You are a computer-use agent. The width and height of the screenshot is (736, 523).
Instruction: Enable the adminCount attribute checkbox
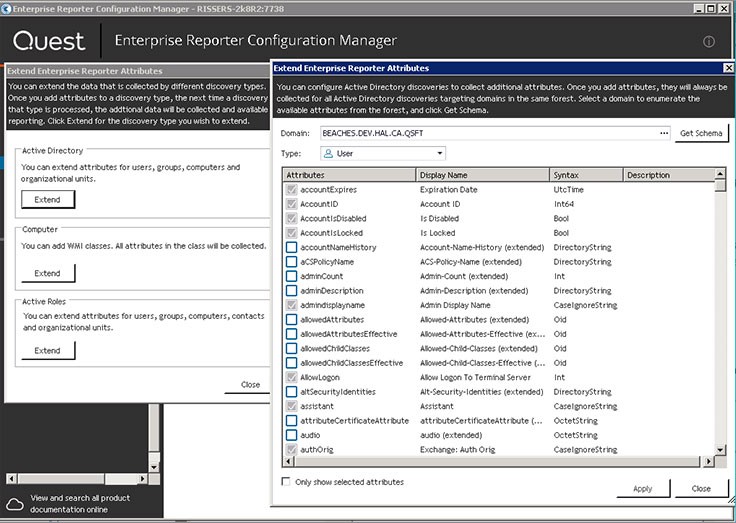pyautogui.click(x=291, y=277)
